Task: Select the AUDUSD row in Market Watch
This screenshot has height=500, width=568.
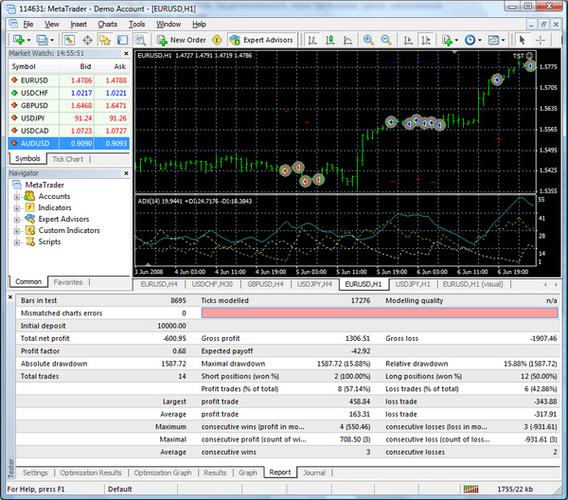Action: pyautogui.click(x=69, y=143)
